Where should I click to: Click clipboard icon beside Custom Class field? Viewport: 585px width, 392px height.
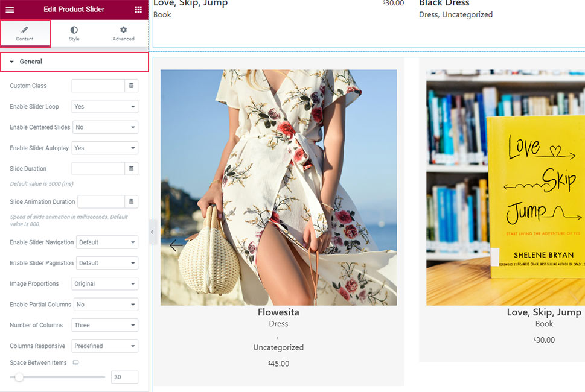[132, 85]
